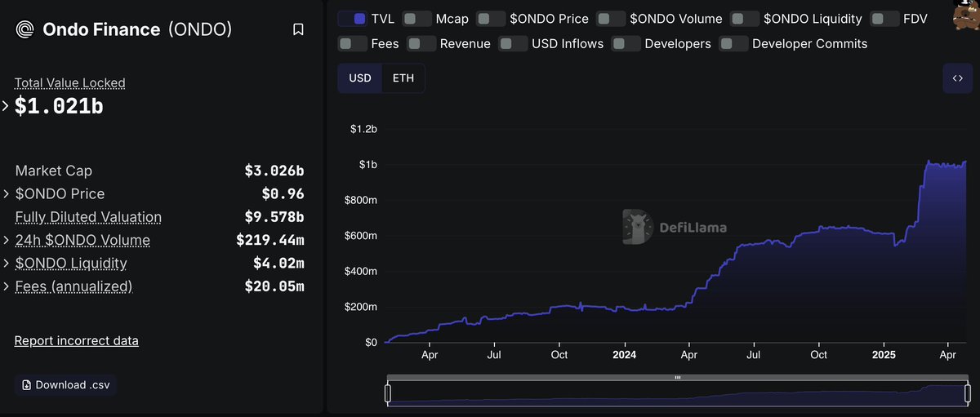Click the $1.2b y-axis label

(363, 129)
